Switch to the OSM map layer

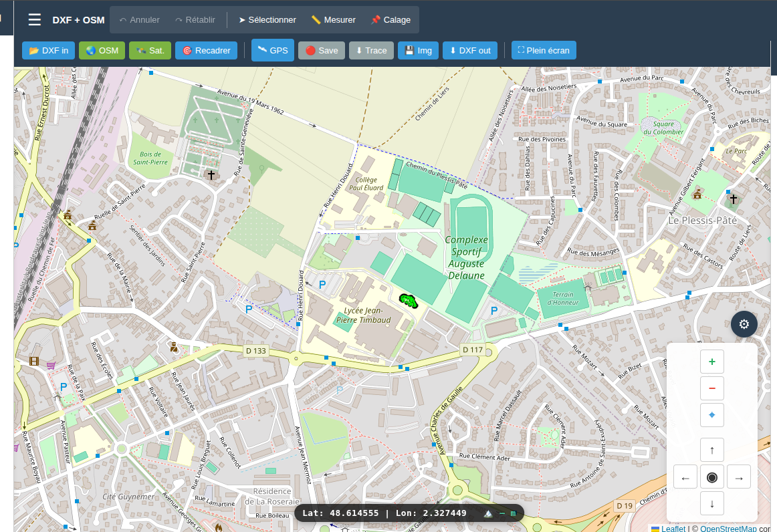pyautogui.click(x=102, y=51)
